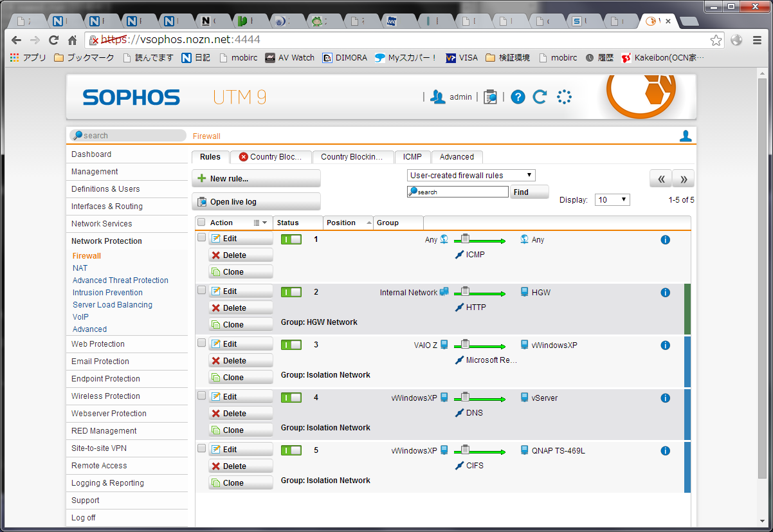The width and height of the screenshot is (773, 532).
Task: Open the clipboard notes icon in header
Action: 490,97
